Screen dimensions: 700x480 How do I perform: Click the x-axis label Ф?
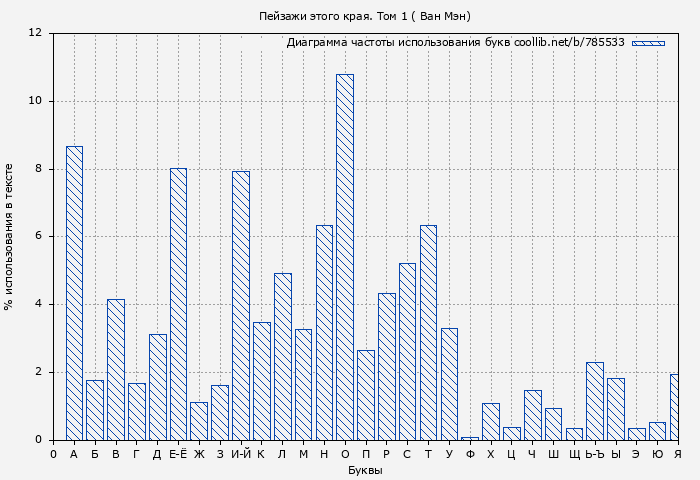[x=470, y=454]
